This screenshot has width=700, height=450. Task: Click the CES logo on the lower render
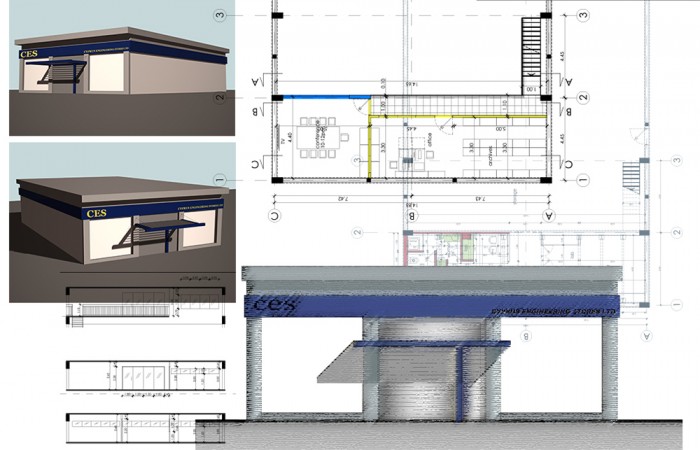(x=96, y=212)
